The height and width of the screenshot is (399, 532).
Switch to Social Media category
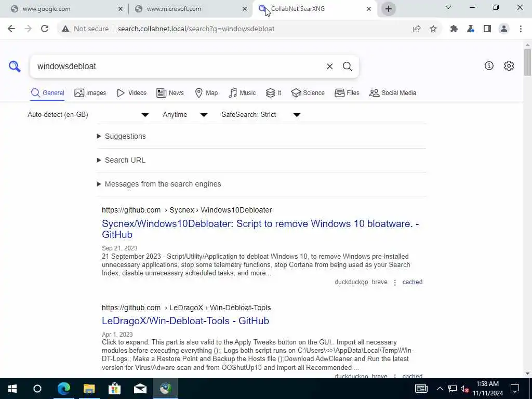point(393,93)
